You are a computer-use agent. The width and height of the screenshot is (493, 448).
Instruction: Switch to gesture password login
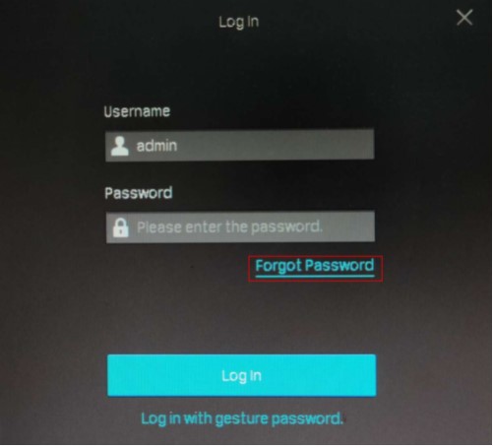(242, 418)
